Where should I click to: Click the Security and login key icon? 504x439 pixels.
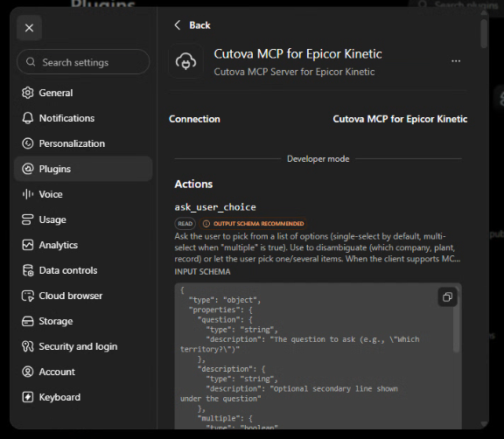(28, 346)
